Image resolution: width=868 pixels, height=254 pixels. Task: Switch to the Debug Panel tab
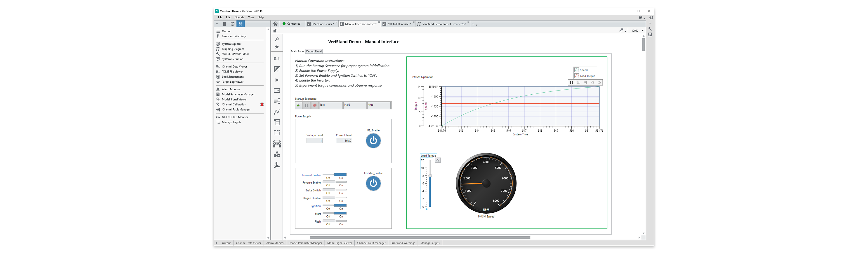[314, 51]
